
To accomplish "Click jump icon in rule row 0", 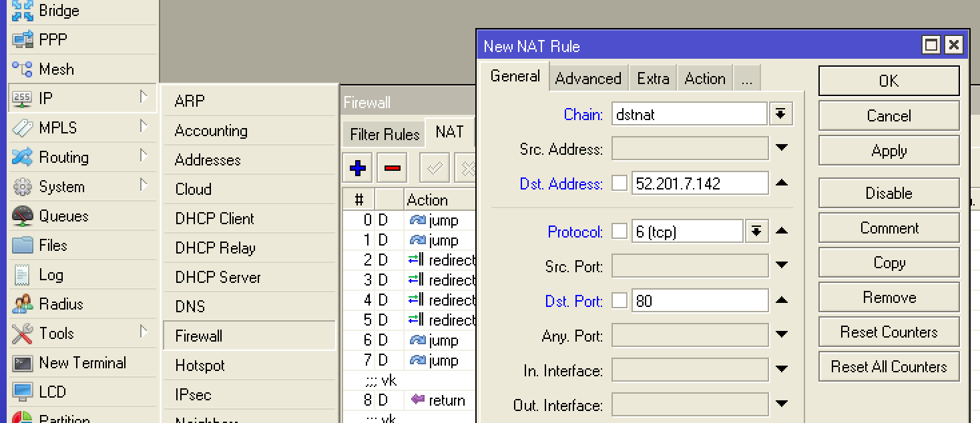I will [x=418, y=220].
